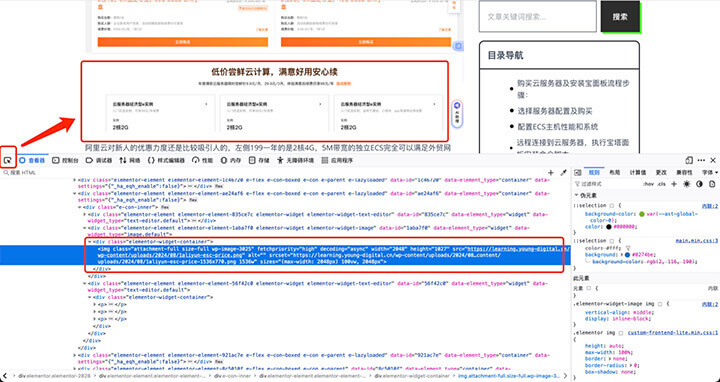This screenshot has height=382, width=720.
Task: Toggle selector checkbox of .elementor img rule
Action: click(620, 333)
